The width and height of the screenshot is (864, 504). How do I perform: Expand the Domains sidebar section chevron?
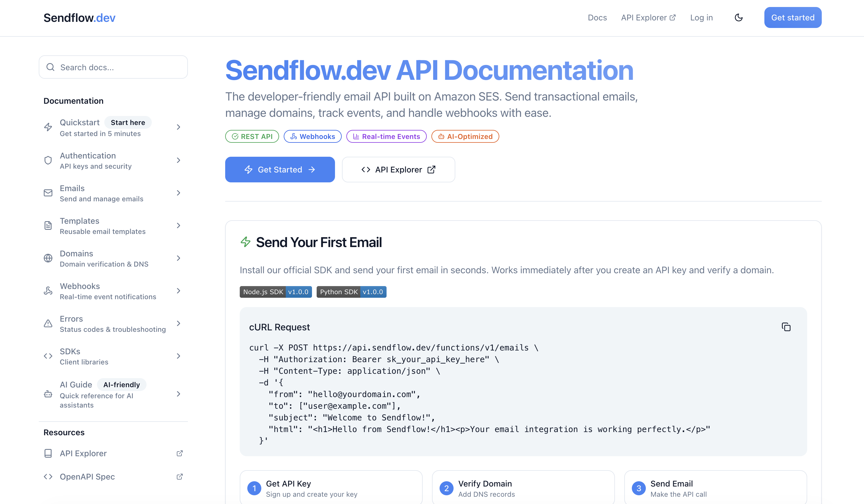click(x=179, y=258)
